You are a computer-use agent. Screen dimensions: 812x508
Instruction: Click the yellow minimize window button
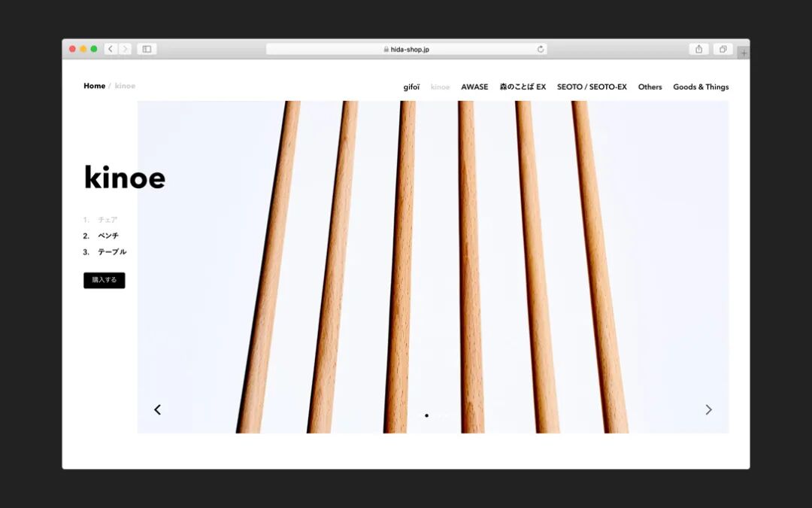[x=83, y=49]
